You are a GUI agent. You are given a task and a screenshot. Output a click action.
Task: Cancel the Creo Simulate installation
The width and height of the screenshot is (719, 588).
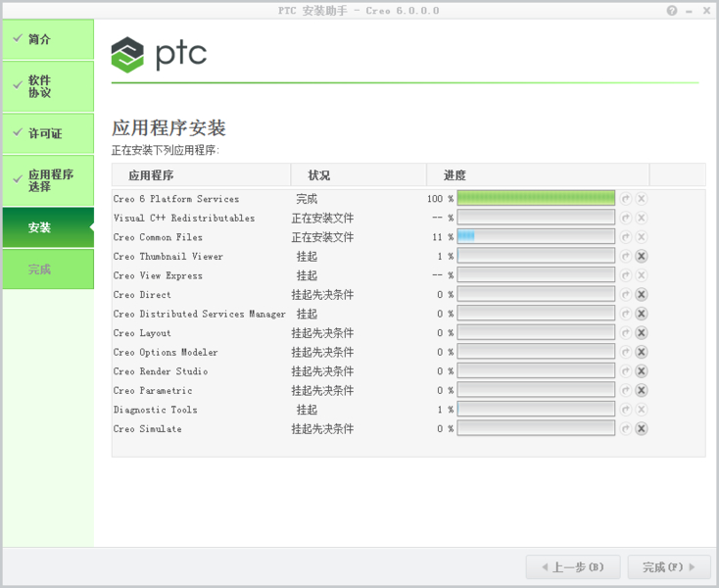pyautogui.click(x=642, y=429)
